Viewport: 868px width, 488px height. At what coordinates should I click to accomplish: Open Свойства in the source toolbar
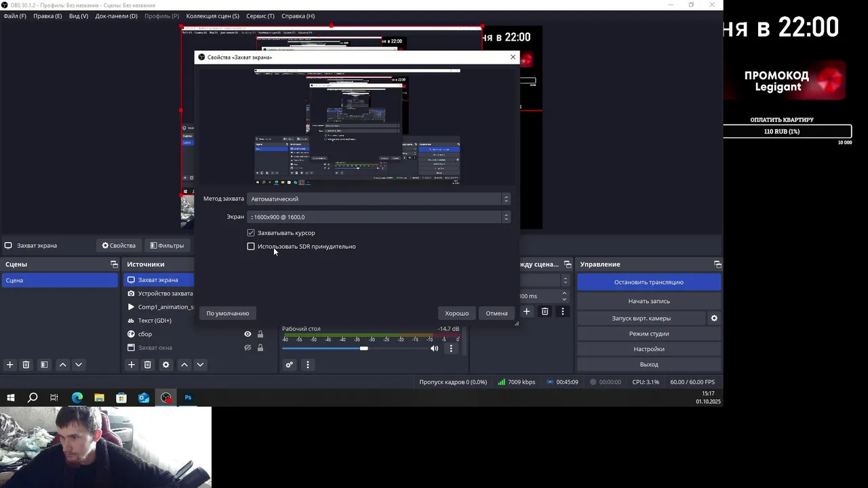pyautogui.click(x=119, y=245)
